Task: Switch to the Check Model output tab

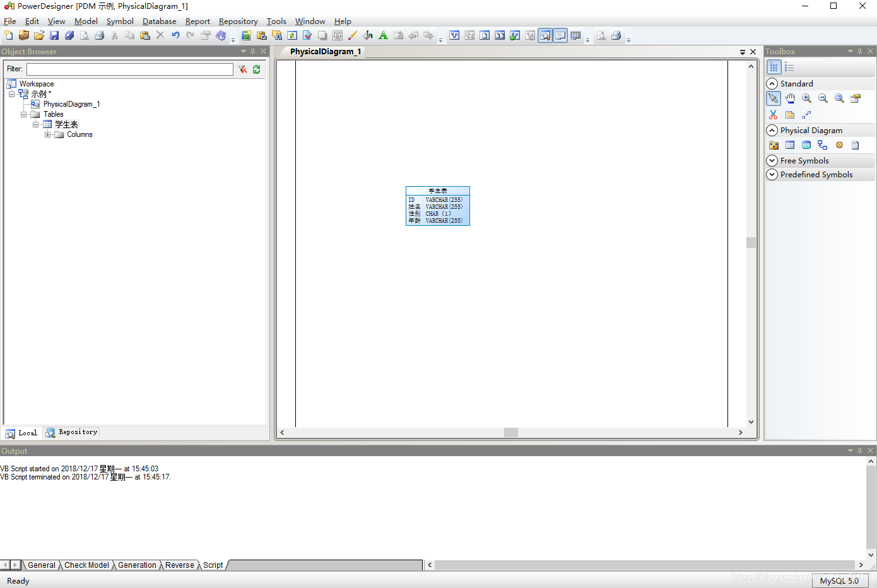Action: 86,565
